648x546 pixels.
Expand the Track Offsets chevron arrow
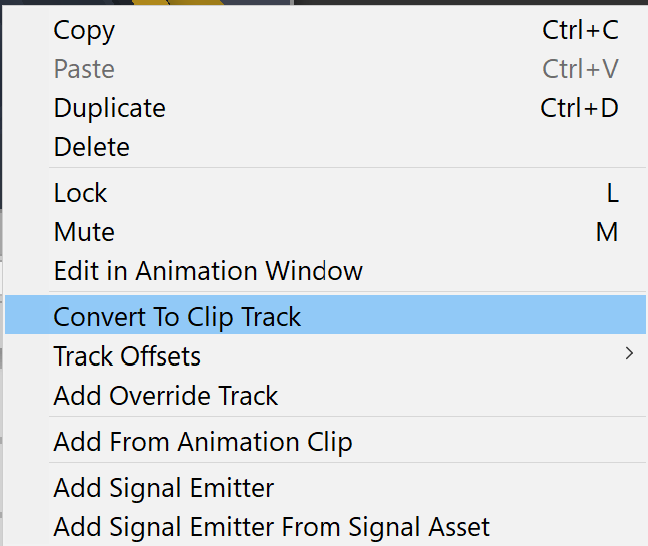pos(629,353)
